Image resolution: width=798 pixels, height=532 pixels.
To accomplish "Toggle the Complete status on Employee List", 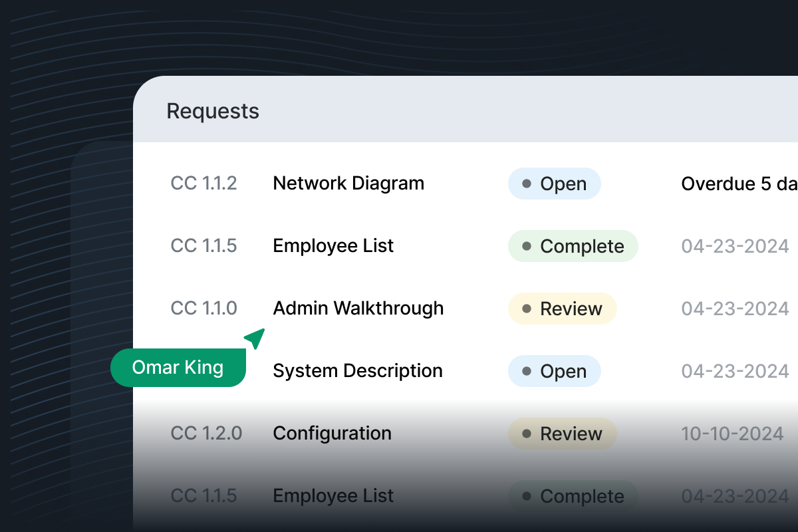I will (x=573, y=245).
